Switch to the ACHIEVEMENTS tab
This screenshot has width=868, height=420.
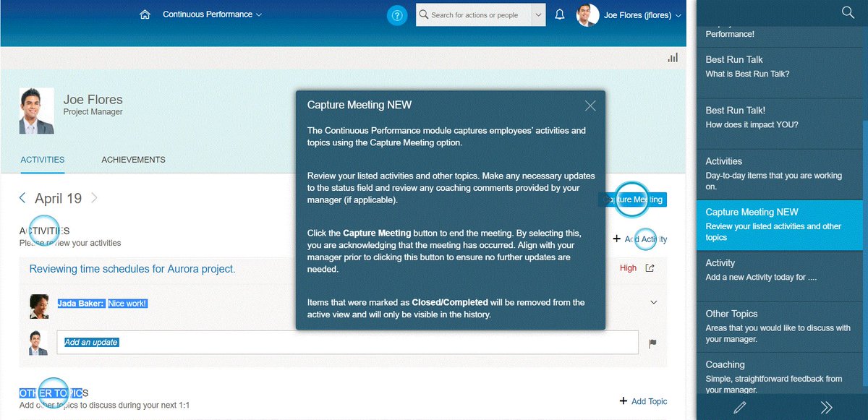click(133, 160)
